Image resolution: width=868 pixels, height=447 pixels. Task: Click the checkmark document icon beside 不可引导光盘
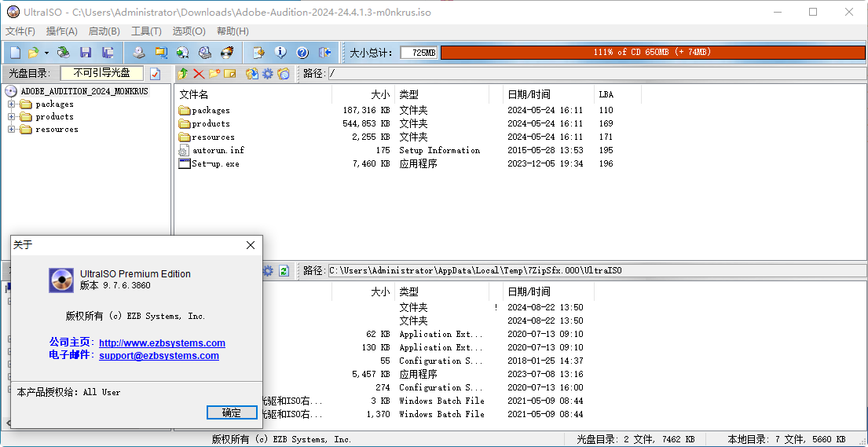coord(155,73)
